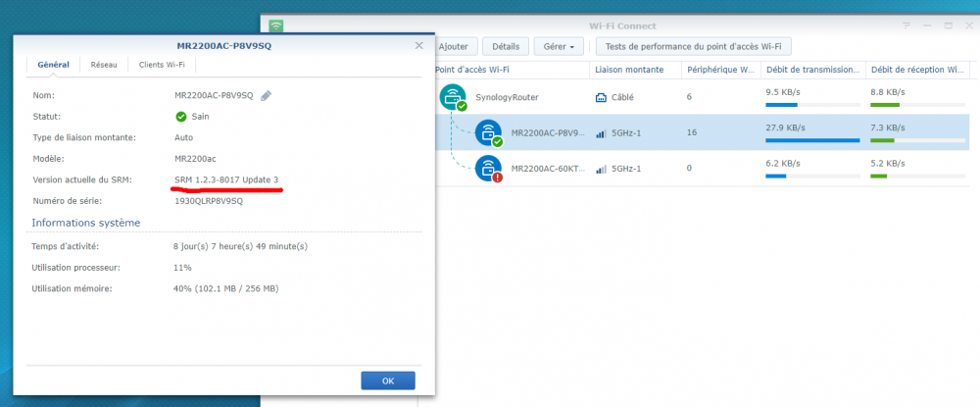Click the 40% (102.1 MB / 256 MB) memory value
This screenshot has height=407, width=980.
225,289
